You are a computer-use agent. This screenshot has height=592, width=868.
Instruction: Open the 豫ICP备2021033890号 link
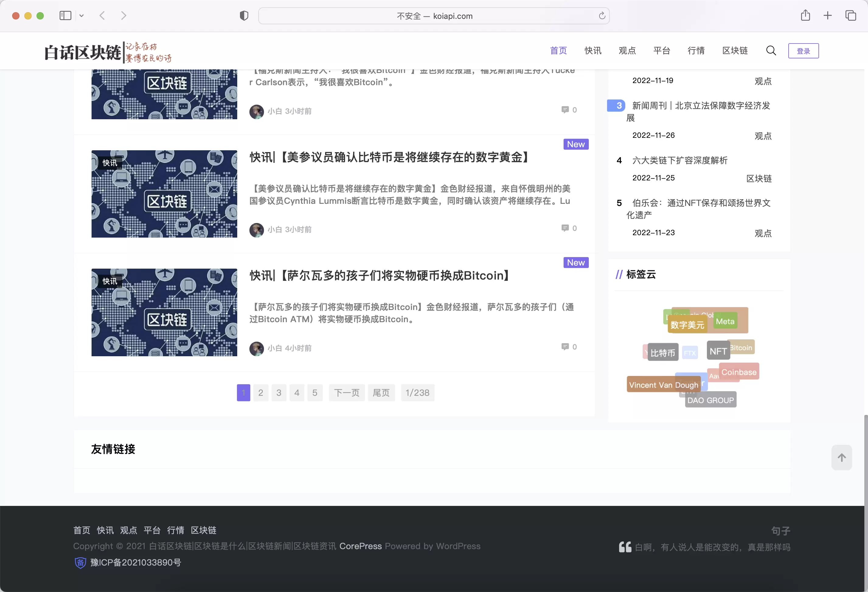click(136, 562)
